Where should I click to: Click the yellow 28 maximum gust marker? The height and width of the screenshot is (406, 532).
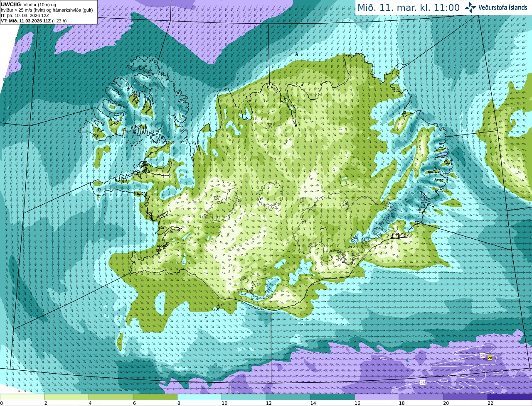click(x=490, y=358)
